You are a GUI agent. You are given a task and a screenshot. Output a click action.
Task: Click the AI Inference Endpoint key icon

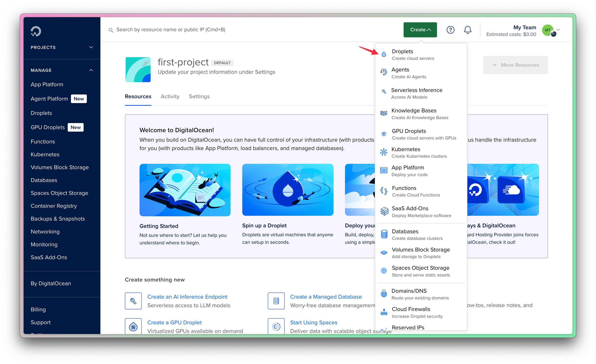click(x=133, y=301)
